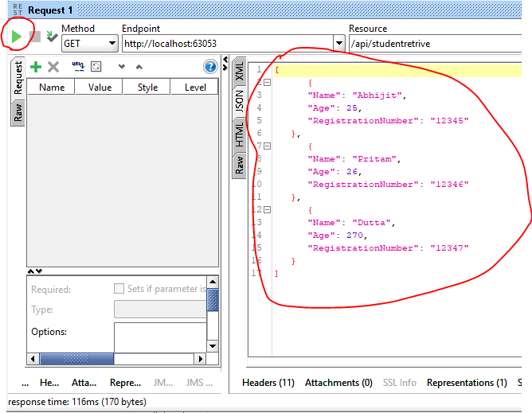Move parameter up with up chevron
Screen dimensions: 532x413
[x=139, y=67]
